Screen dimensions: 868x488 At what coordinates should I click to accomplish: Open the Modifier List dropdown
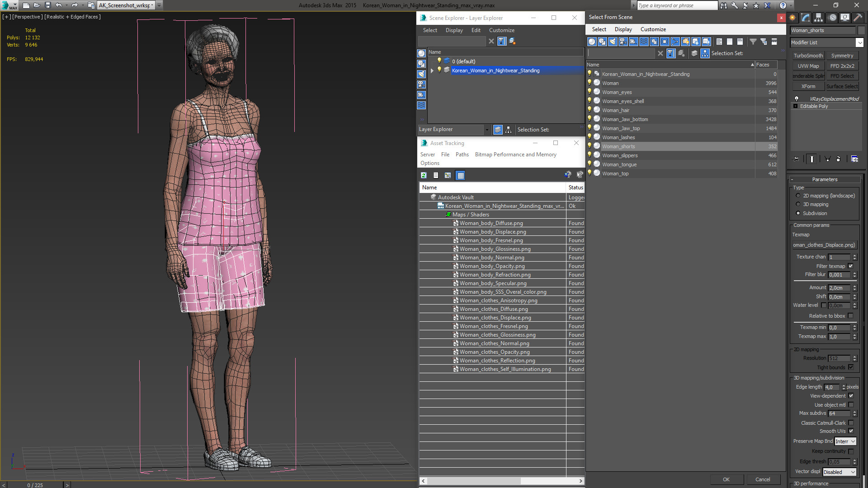coord(827,42)
